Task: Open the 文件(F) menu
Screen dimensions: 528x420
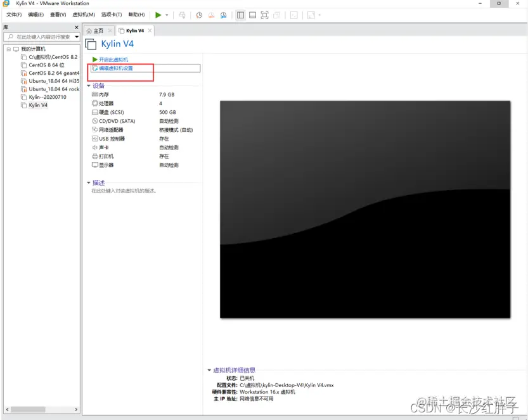Action: [14, 15]
